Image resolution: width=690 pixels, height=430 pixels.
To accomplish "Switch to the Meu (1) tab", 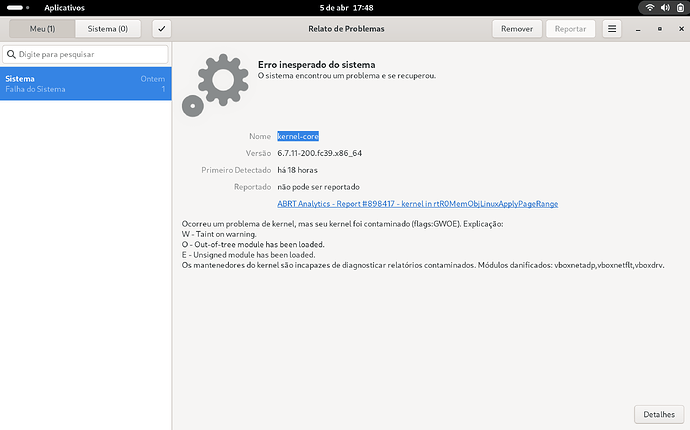I will click(x=42, y=29).
